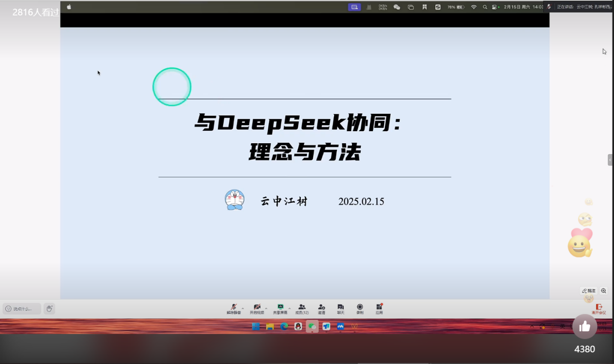This screenshot has height=364, width=614.
Task: Expand share options arrow beside 共享屏幕
Action: click(290, 308)
